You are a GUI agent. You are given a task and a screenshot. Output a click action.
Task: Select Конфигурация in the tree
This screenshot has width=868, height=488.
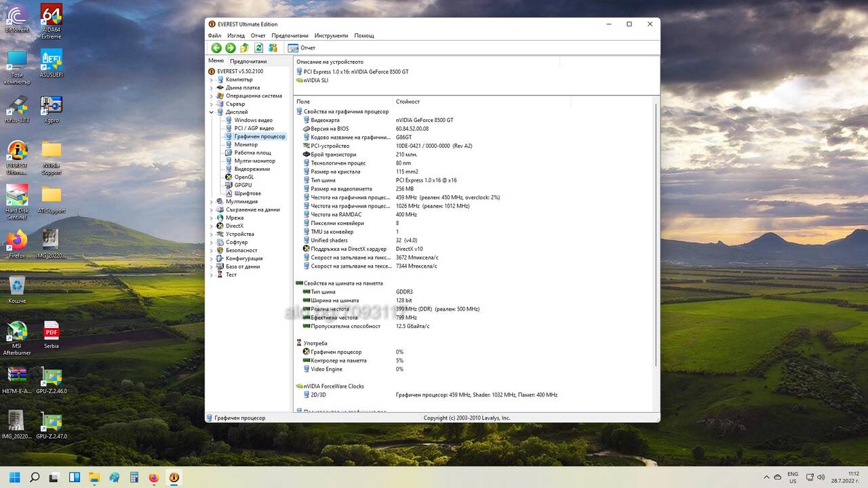pos(244,258)
